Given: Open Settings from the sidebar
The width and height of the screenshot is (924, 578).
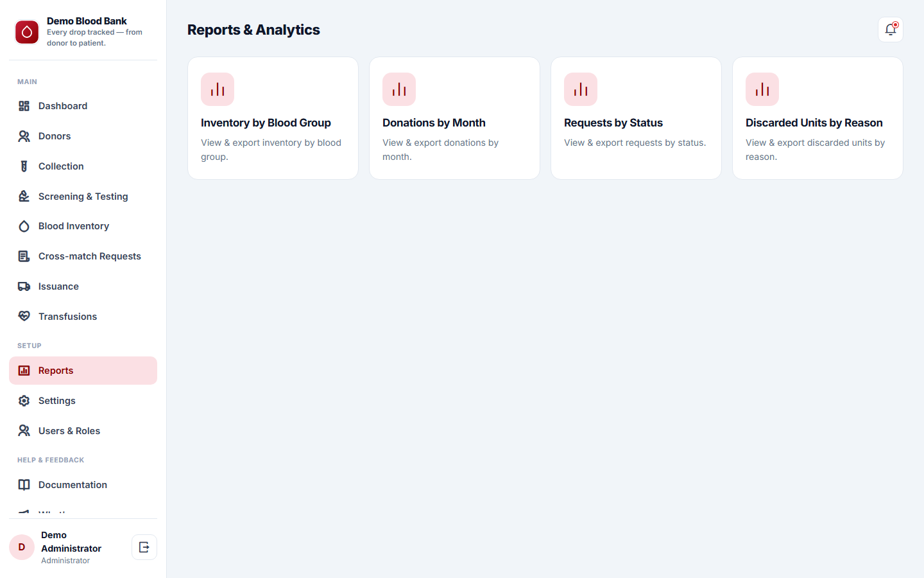Looking at the screenshot, I should [83, 401].
